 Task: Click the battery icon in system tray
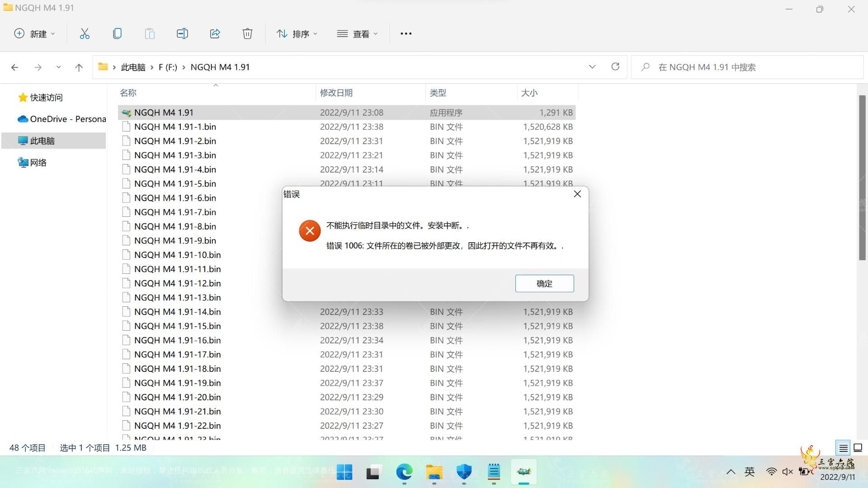[804, 472]
